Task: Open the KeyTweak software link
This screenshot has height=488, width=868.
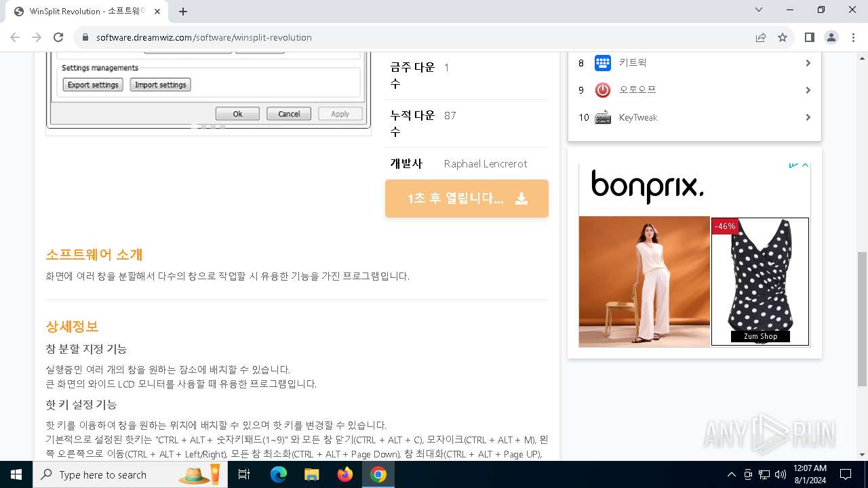Action: point(638,117)
